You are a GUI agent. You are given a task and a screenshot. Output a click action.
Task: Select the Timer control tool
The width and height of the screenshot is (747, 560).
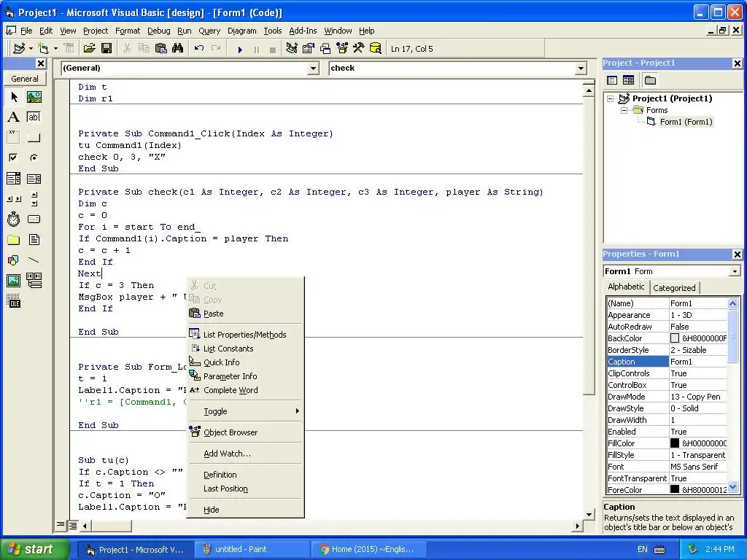(14, 219)
